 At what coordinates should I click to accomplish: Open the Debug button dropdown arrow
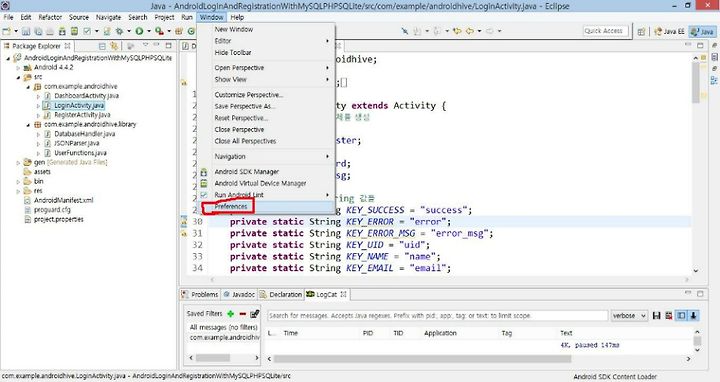pyautogui.click(x=129, y=31)
